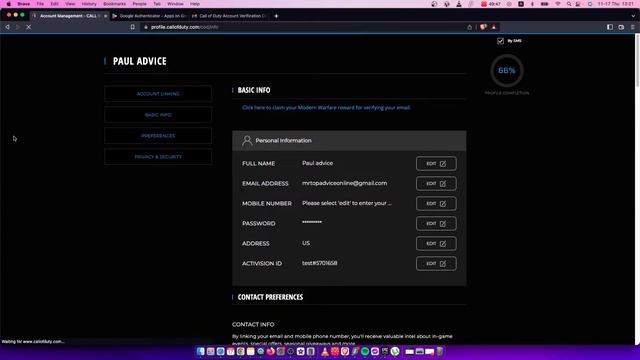Open Messenger icon in the dock

[375, 351]
